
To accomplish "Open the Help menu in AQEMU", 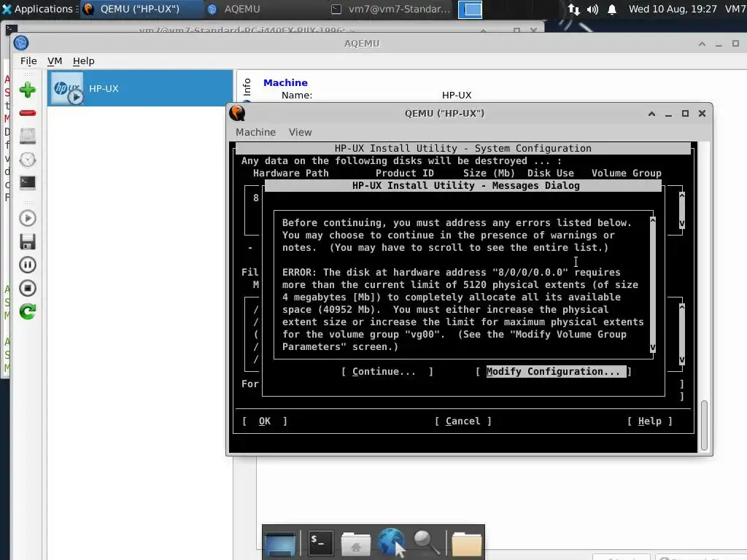I will coord(83,61).
